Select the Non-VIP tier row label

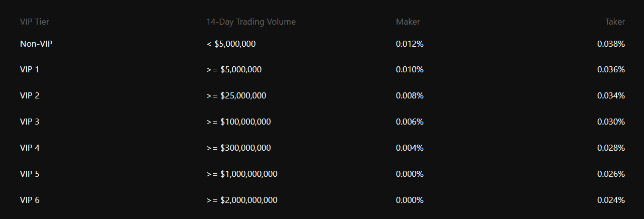(x=36, y=44)
